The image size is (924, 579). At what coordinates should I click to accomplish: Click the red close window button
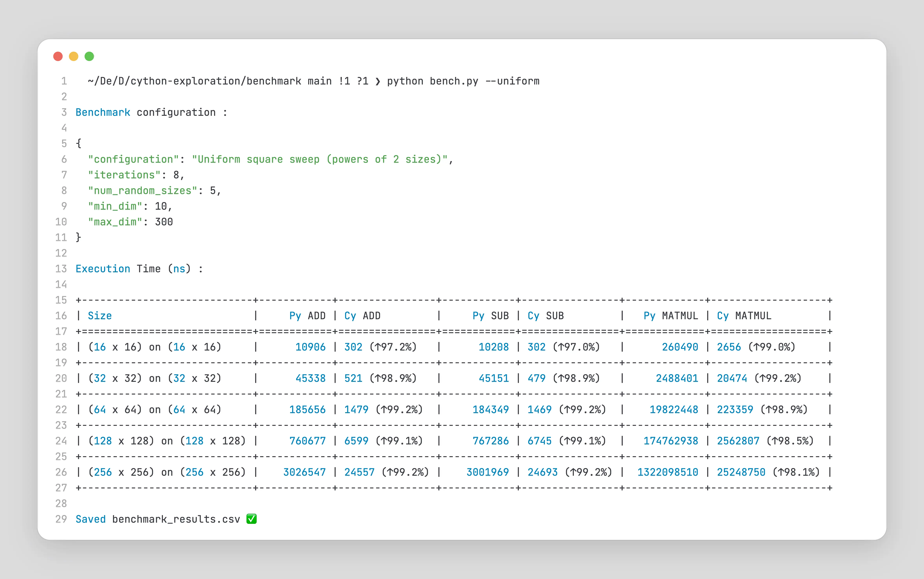coord(58,57)
